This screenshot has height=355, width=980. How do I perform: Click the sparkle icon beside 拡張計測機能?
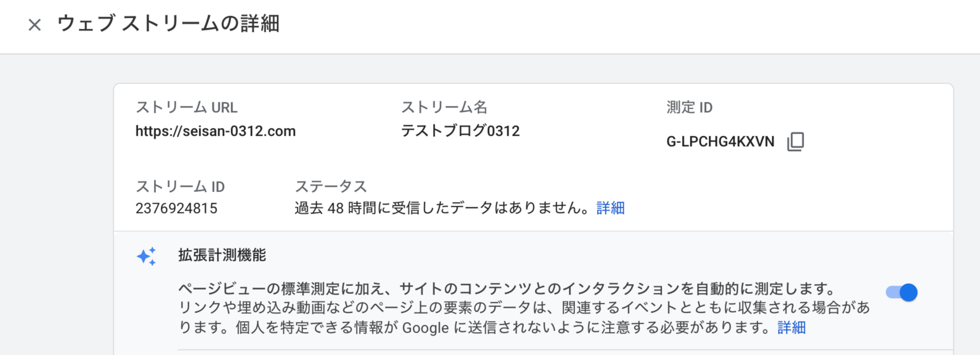click(x=147, y=256)
